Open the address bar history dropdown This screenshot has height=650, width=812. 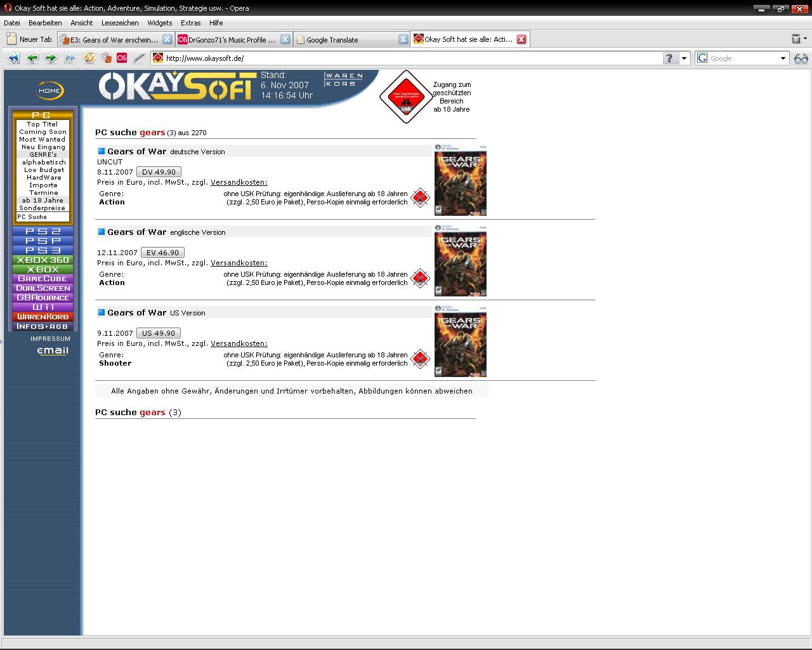pos(684,58)
